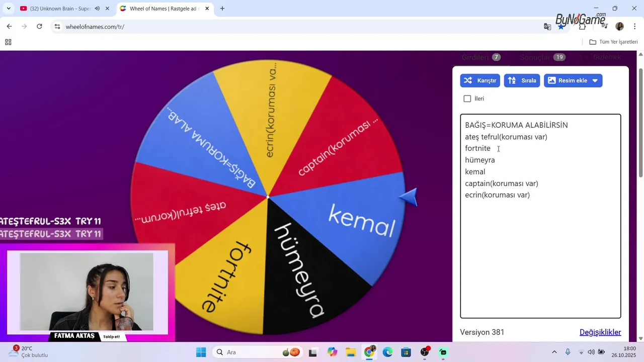Open the Değişiklikler link
This screenshot has width=644, height=362.
(600, 332)
